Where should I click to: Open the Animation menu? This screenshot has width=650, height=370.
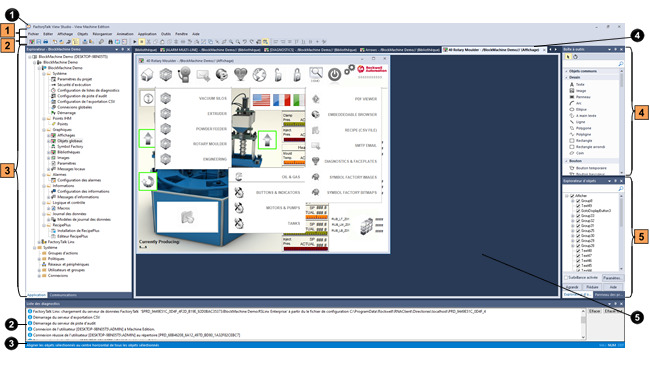coord(125,34)
